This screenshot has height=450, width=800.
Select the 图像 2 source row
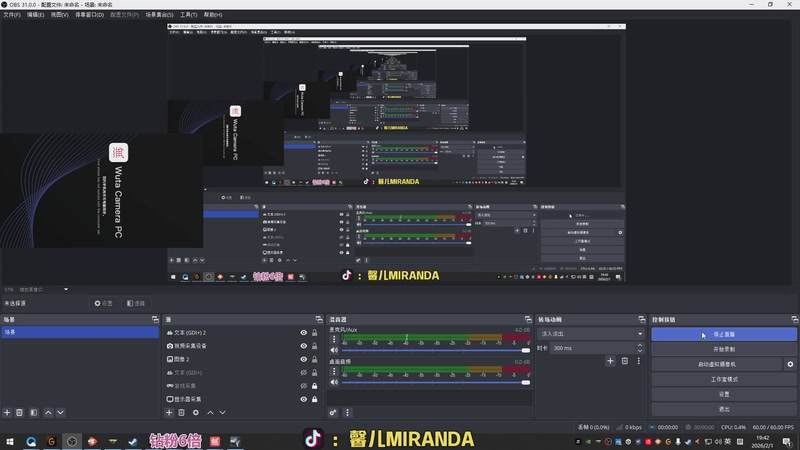click(x=243, y=359)
